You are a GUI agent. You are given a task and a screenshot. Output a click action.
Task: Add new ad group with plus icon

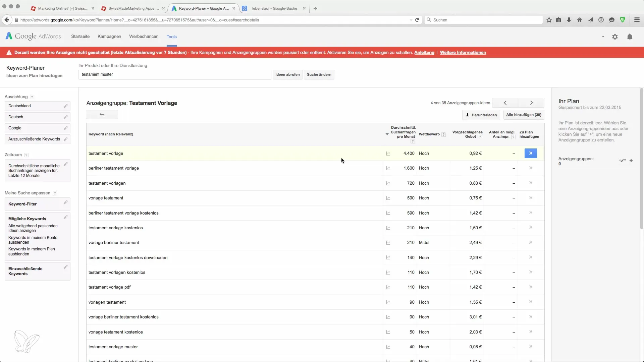coord(631,161)
